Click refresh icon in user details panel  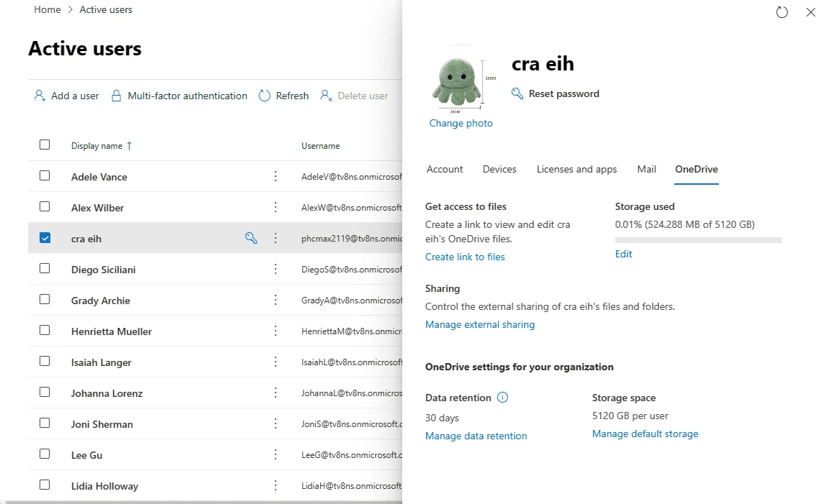(x=781, y=12)
